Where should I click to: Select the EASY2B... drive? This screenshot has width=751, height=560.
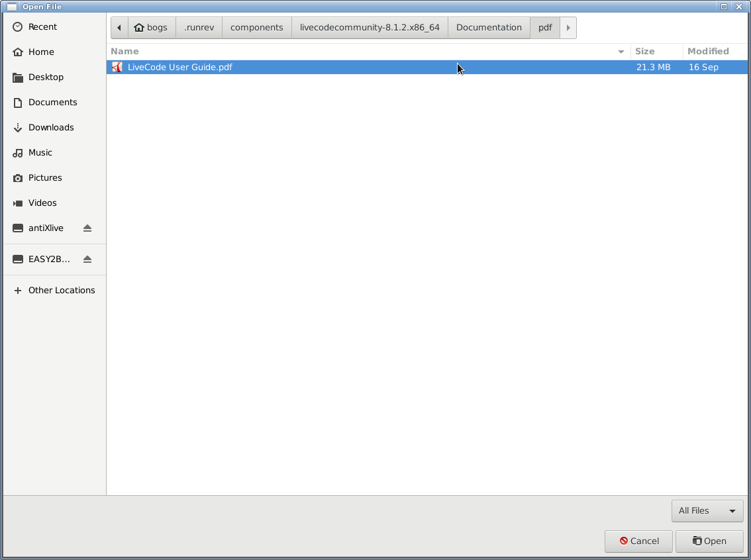49,259
